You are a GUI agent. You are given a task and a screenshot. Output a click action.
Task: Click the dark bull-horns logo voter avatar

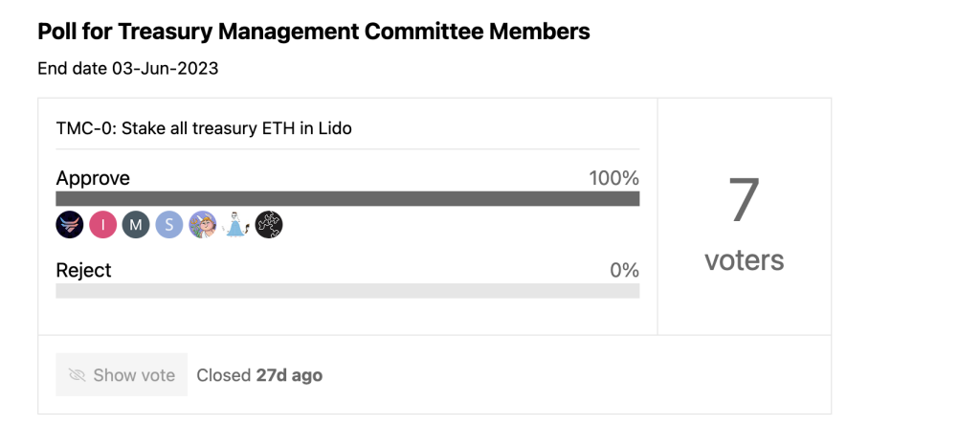(x=69, y=224)
